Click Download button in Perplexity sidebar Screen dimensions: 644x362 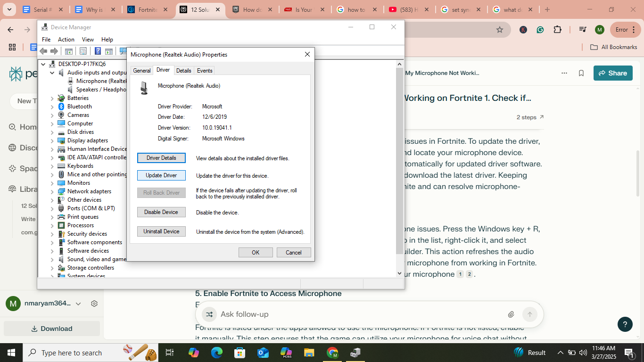click(52, 329)
